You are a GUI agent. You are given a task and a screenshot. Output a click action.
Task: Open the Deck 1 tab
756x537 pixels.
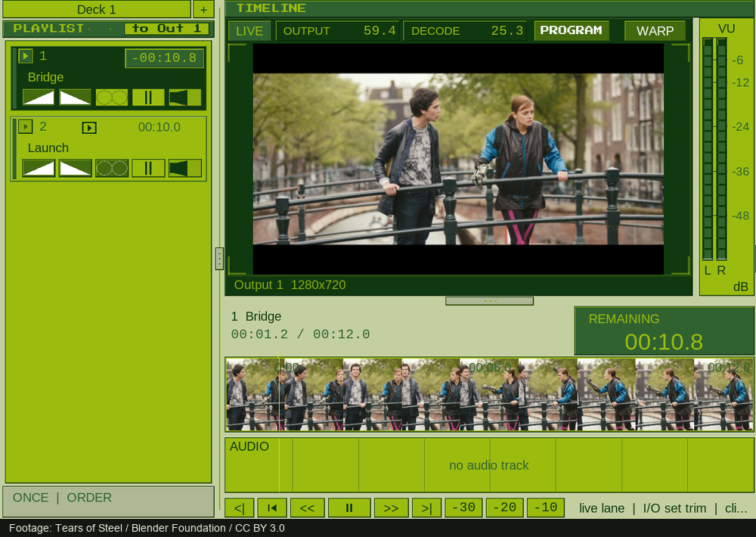(x=97, y=9)
